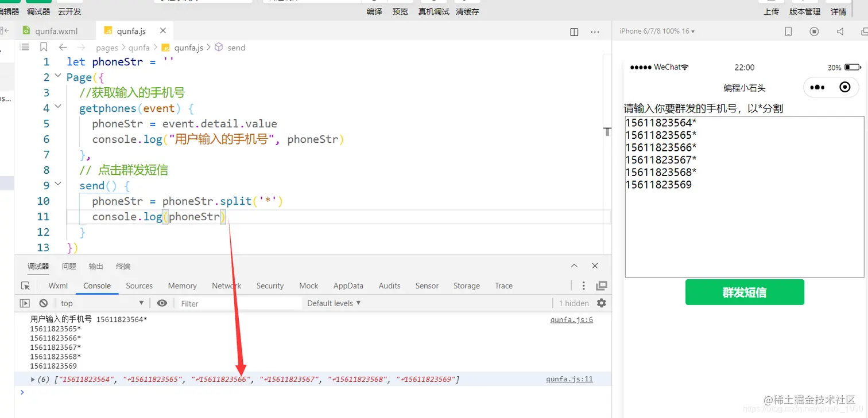The image size is (868, 418).
Task: Click the split editor icon
Action: tap(574, 32)
